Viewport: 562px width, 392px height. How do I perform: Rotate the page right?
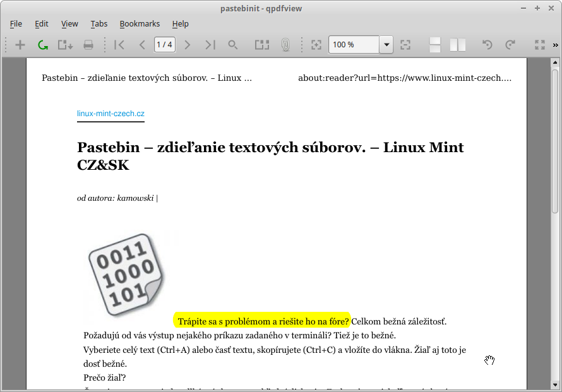(x=510, y=45)
